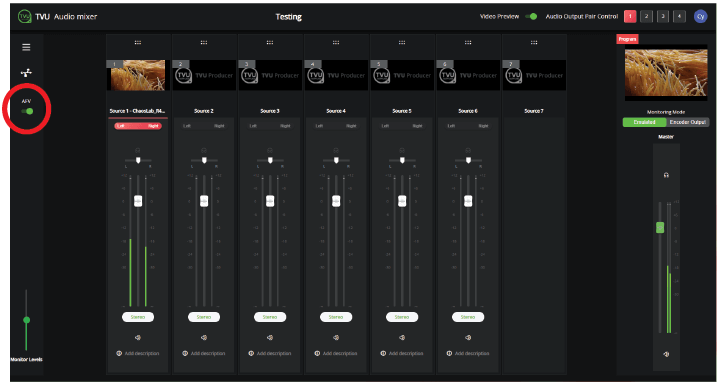Screen dimensions: 720x385
Task: Click the description icon under Source 1
Action: pyautogui.click(x=119, y=354)
